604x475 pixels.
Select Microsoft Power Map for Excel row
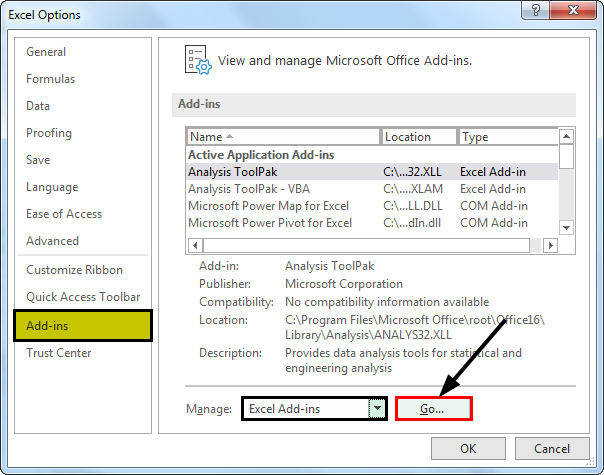pos(372,206)
